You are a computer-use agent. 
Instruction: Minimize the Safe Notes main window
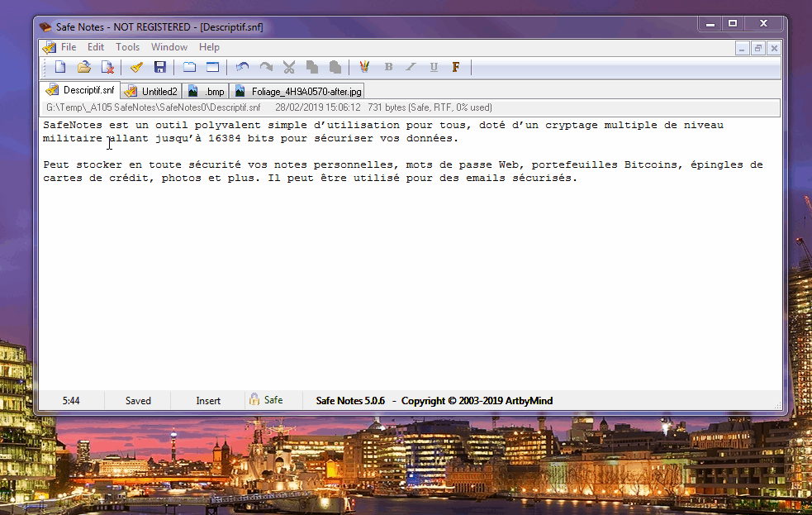pyautogui.click(x=710, y=23)
